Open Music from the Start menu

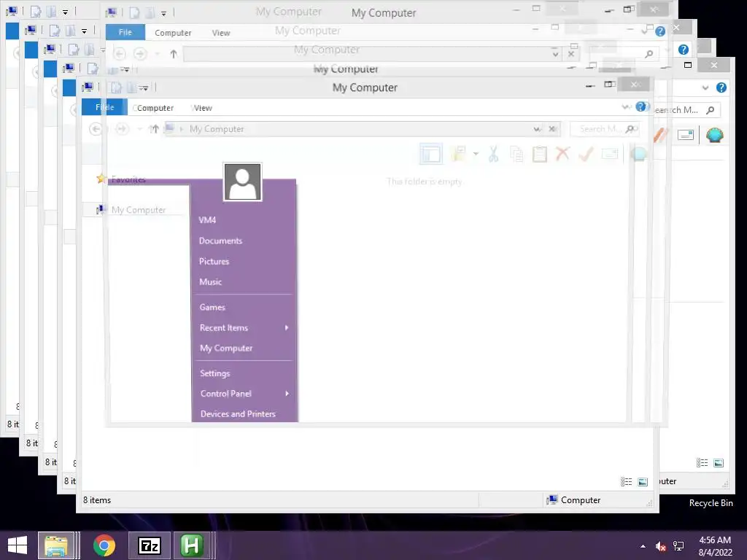point(210,282)
